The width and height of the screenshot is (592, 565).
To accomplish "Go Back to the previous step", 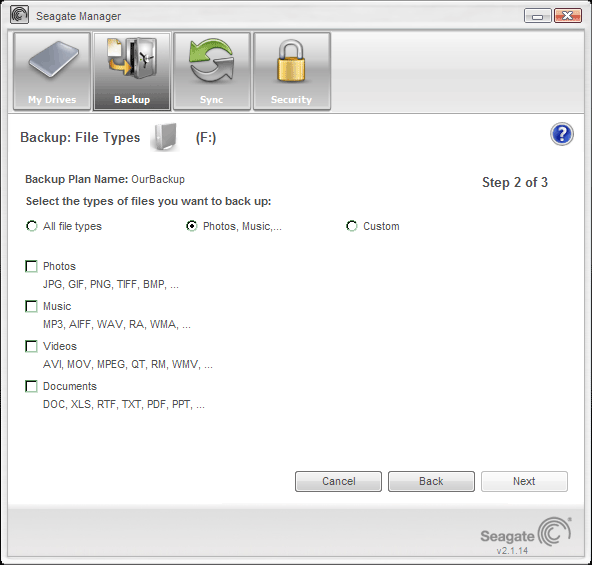I will pyautogui.click(x=431, y=481).
